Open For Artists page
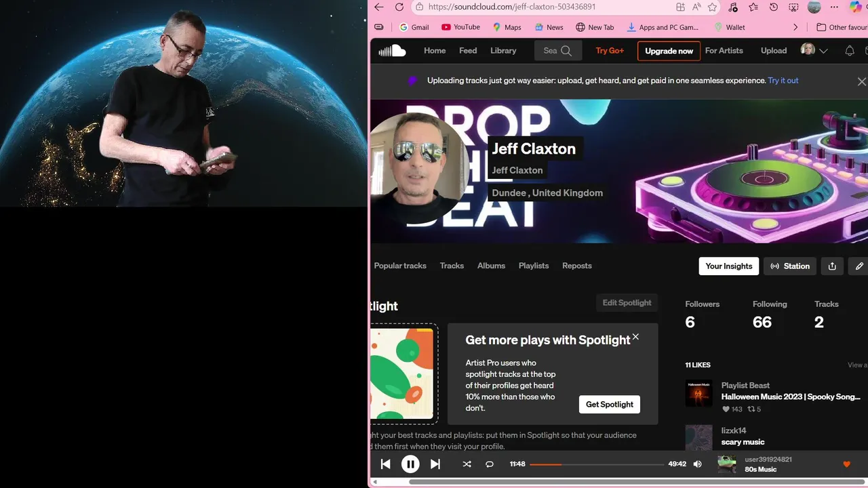The image size is (868, 488). (x=724, y=51)
